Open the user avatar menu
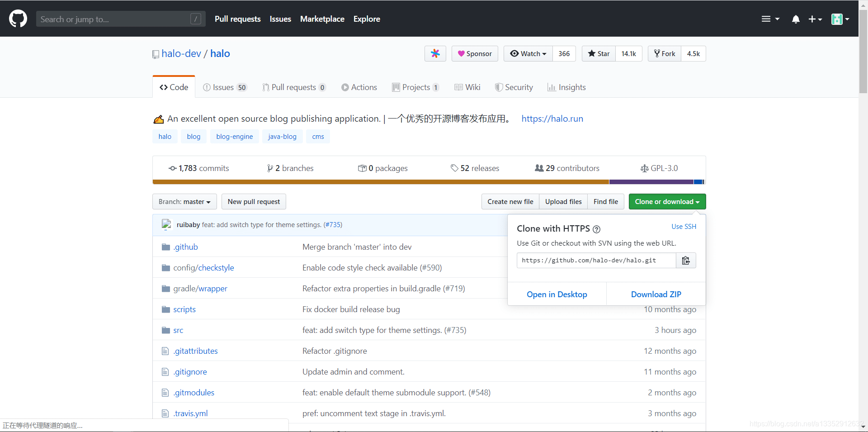This screenshot has width=868, height=432. [840, 19]
